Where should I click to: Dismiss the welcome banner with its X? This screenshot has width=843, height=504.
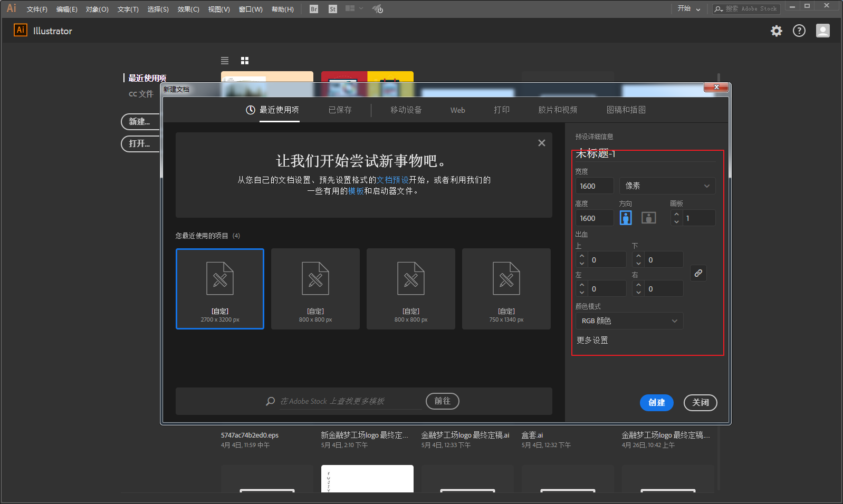tap(542, 143)
